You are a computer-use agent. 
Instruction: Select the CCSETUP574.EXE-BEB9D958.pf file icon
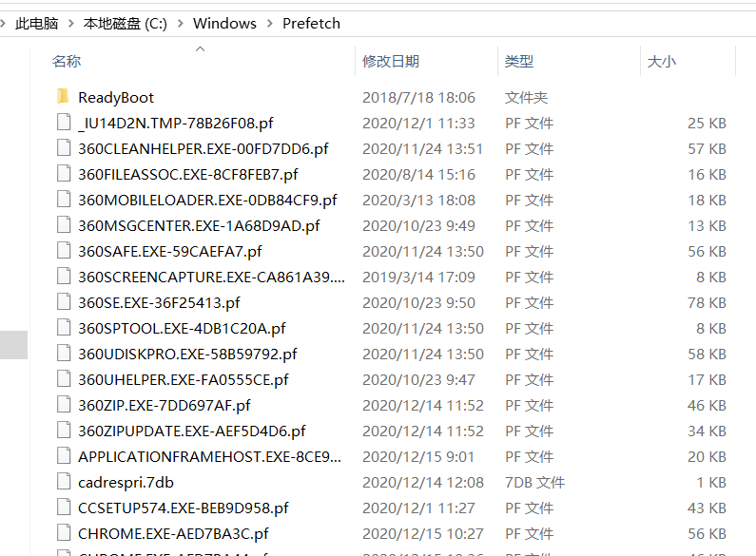click(64, 508)
